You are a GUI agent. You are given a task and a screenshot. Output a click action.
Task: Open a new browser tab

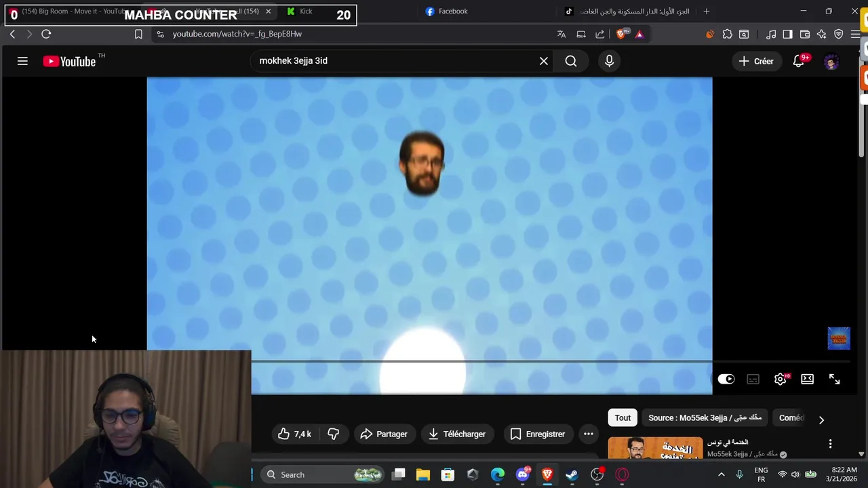click(x=706, y=11)
